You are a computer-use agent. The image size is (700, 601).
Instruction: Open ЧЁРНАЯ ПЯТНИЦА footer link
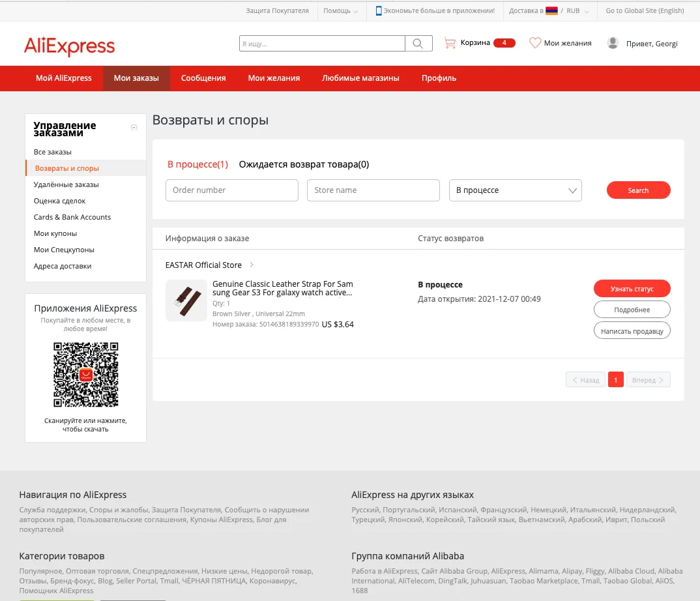(x=213, y=581)
